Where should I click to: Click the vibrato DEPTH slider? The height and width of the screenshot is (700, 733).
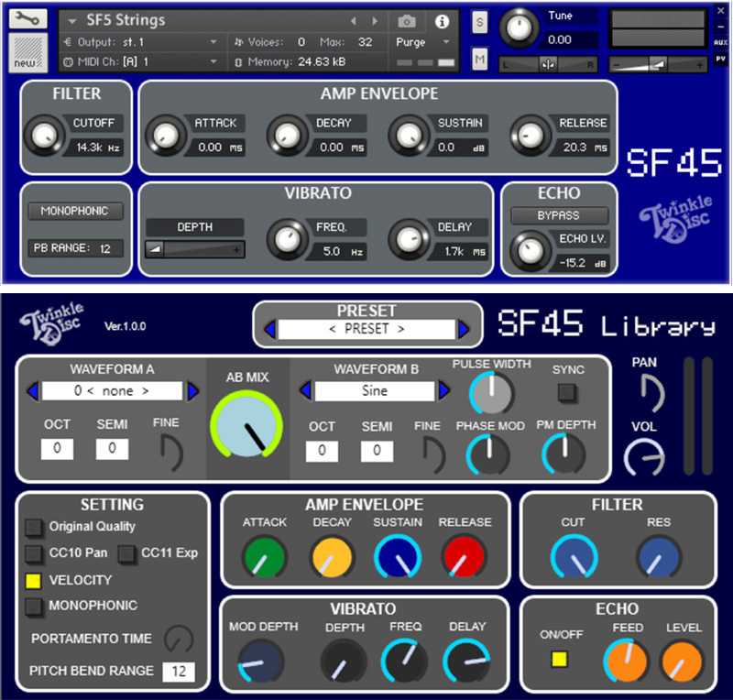point(194,249)
